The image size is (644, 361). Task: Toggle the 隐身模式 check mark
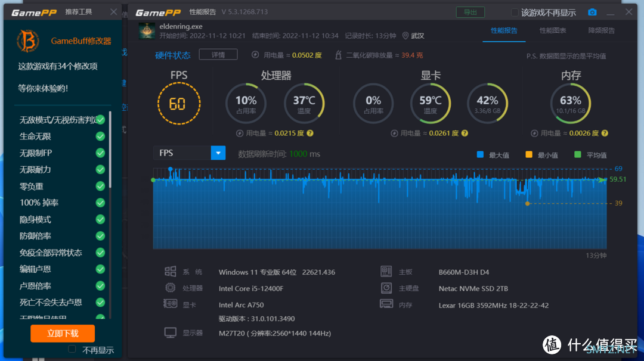click(100, 219)
